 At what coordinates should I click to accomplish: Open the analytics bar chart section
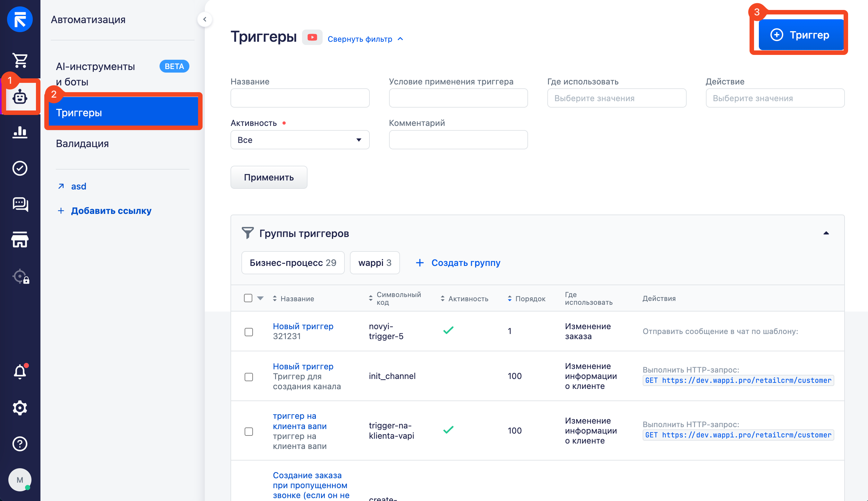(20, 132)
